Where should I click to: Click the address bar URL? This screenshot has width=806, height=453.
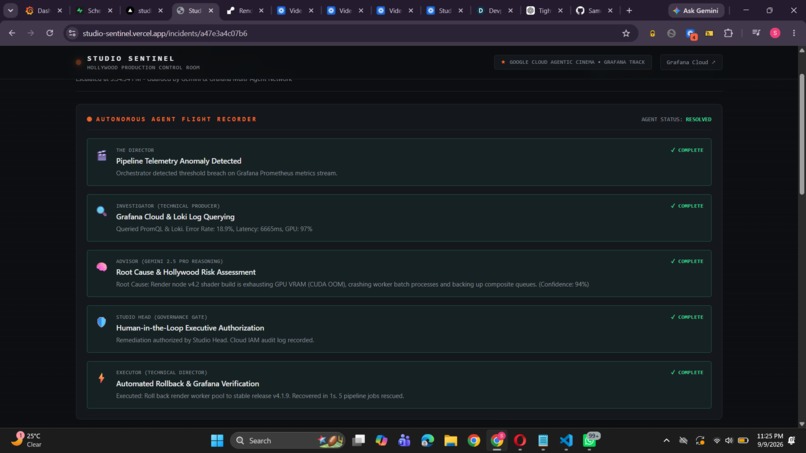(x=165, y=33)
